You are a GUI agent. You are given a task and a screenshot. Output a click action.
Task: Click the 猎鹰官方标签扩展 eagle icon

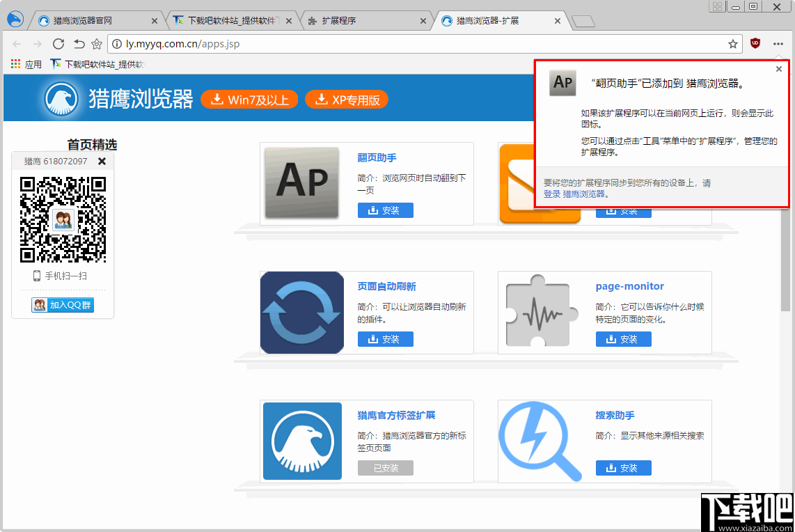(303, 441)
